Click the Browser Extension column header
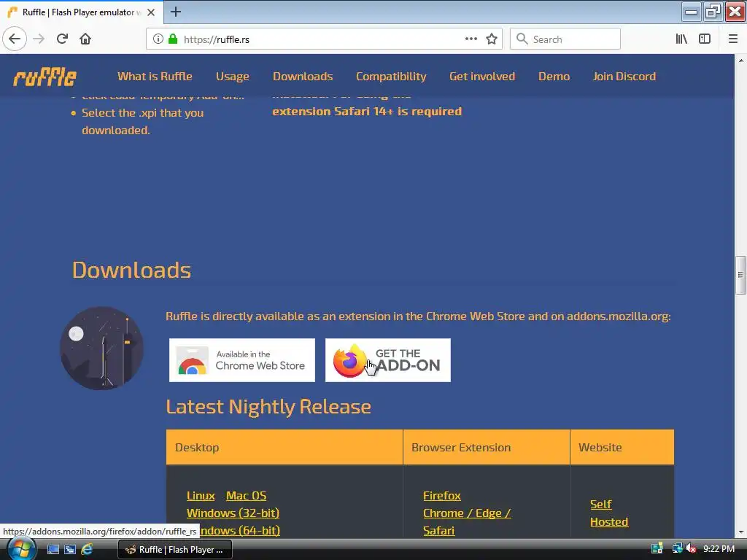Image resolution: width=747 pixels, height=560 pixels. 487,447
